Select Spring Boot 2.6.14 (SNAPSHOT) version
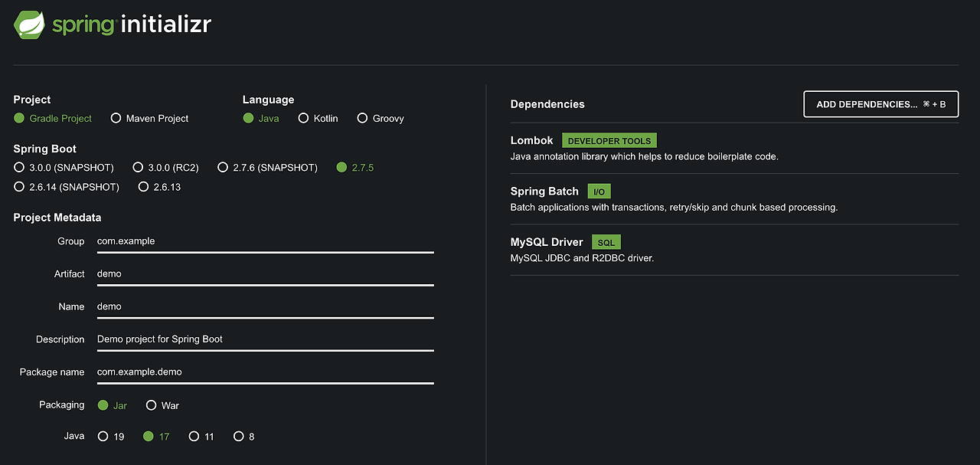This screenshot has height=465, width=980. [x=67, y=187]
